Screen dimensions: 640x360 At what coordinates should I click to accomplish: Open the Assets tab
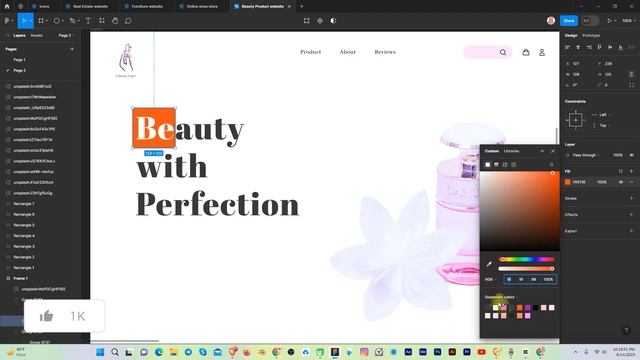pos(36,36)
